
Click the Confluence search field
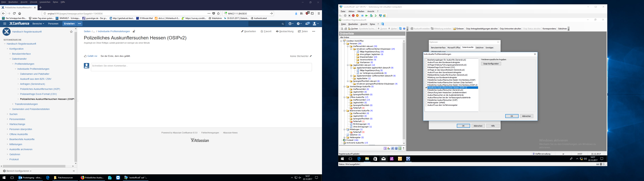pos(265,24)
